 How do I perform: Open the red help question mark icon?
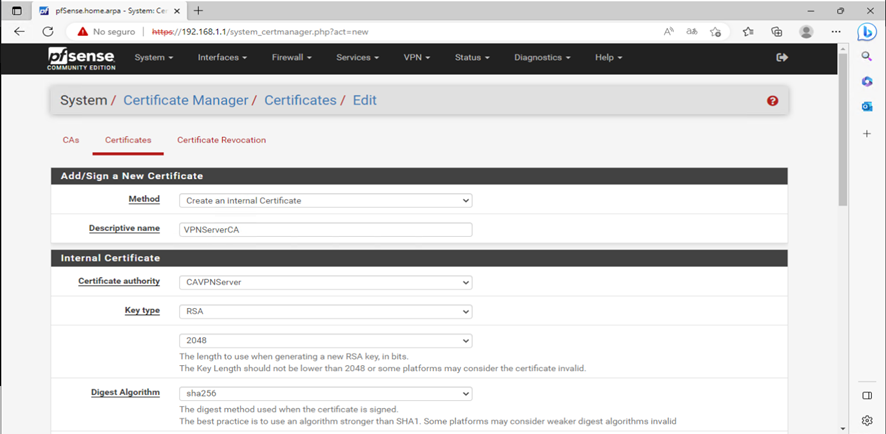[x=772, y=101]
